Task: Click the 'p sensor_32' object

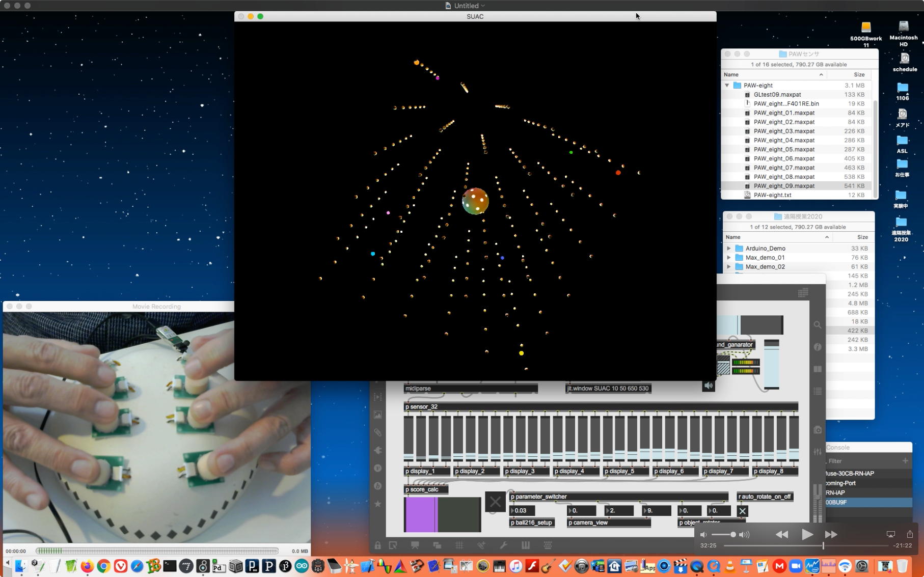Action: 601,406
